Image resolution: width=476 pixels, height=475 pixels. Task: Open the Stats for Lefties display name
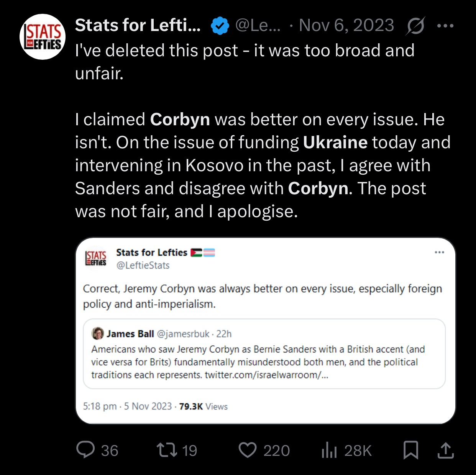pyautogui.click(x=138, y=25)
